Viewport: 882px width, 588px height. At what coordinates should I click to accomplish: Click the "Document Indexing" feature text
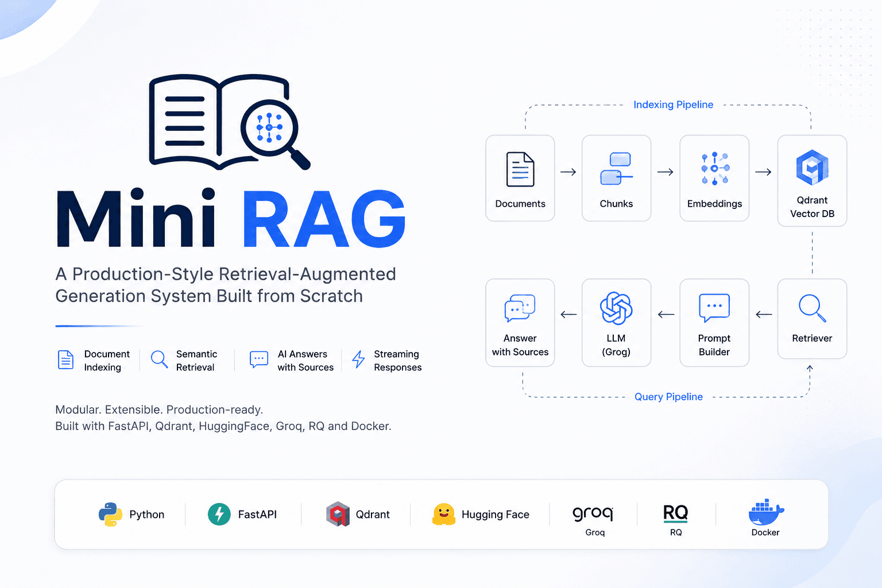pos(107,361)
